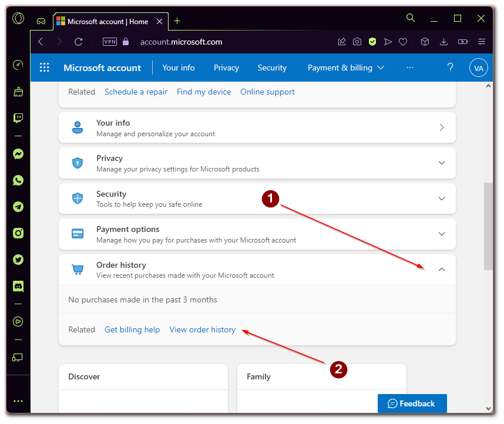The image size is (504, 424).
Task: Open Discord in the sidebar
Action: [18, 286]
